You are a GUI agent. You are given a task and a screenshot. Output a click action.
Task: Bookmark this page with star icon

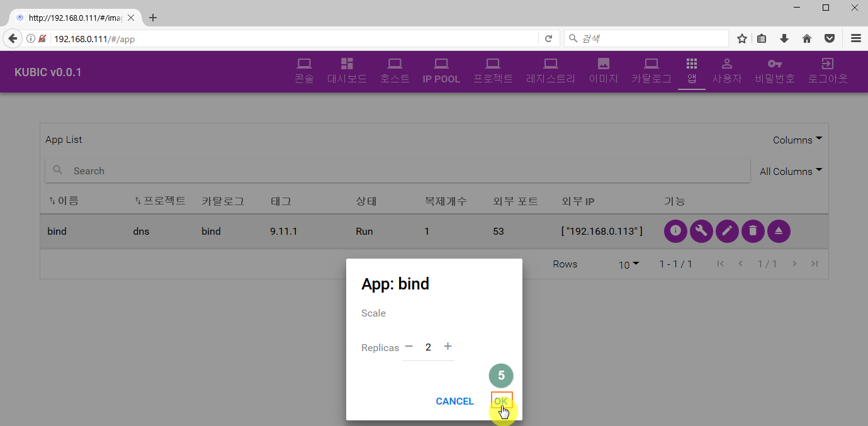tap(742, 38)
